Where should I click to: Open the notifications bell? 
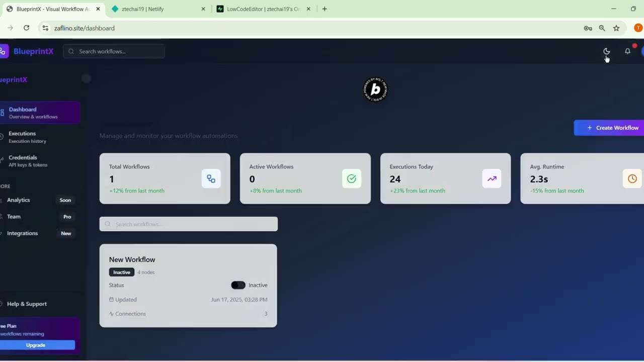click(x=627, y=51)
